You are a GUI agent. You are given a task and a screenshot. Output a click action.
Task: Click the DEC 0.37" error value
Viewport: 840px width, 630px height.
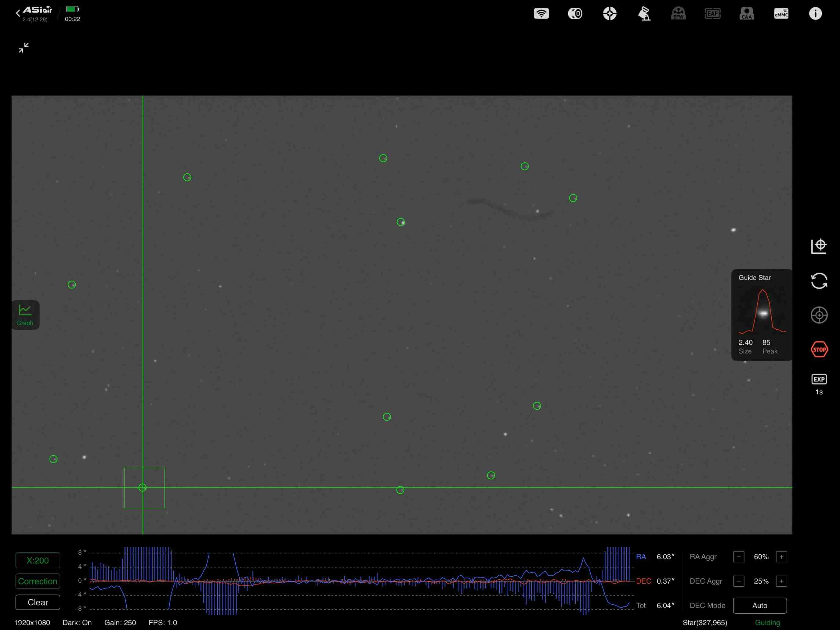click(665, 581)
